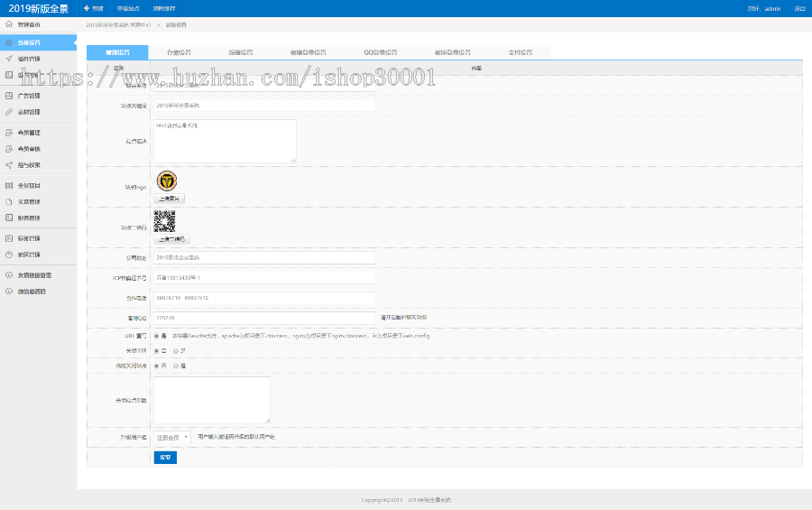812x510 pixels.
Task: Click the gear icon beside 系统设置
Action: pos(8,42)
